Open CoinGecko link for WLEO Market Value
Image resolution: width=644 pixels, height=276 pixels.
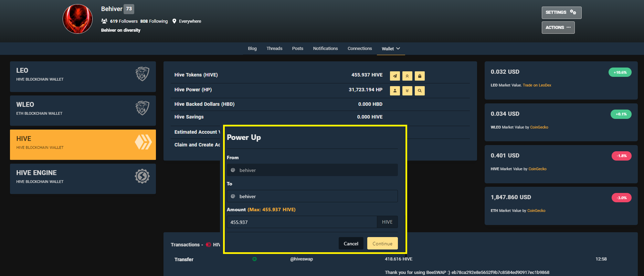point(539,127)
